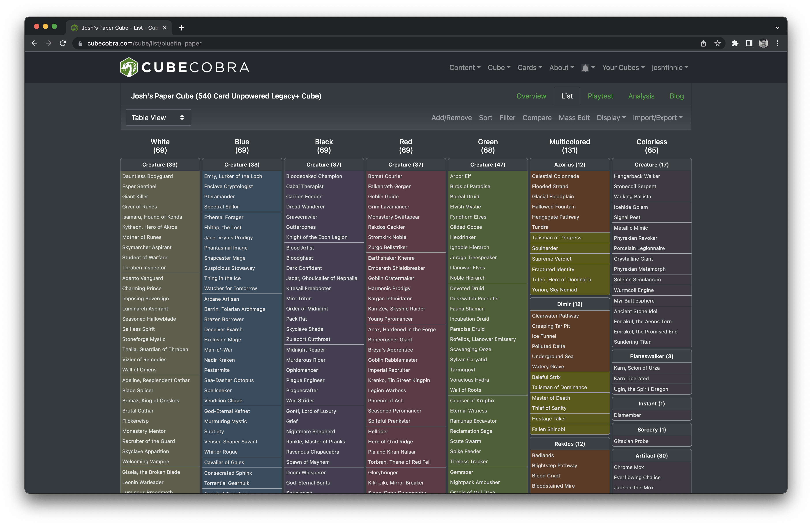This screenshot has width=812, height=526.
Task: Switch to the Analysis tab
Action: click(641, 96)
